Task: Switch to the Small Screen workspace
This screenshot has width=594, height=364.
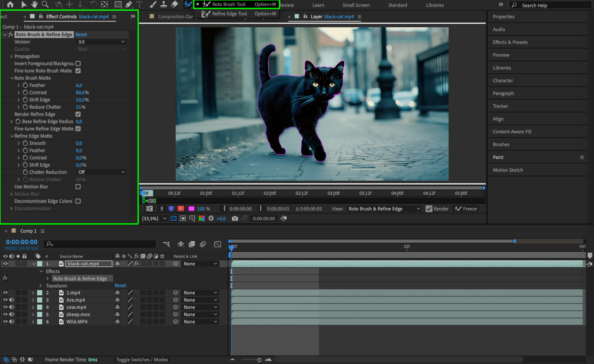Action: coord(356,5)
